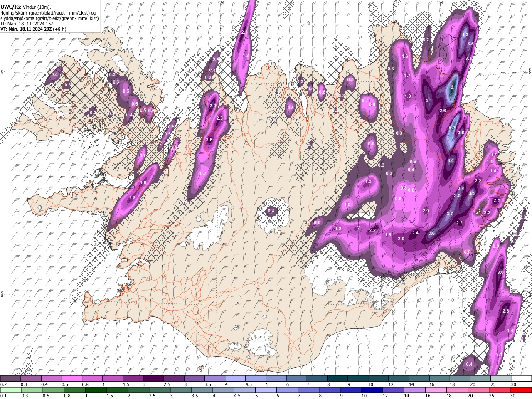Click the 9.1 precipitation value on the map
Screen dimensions: 532x399
[453, 87]
